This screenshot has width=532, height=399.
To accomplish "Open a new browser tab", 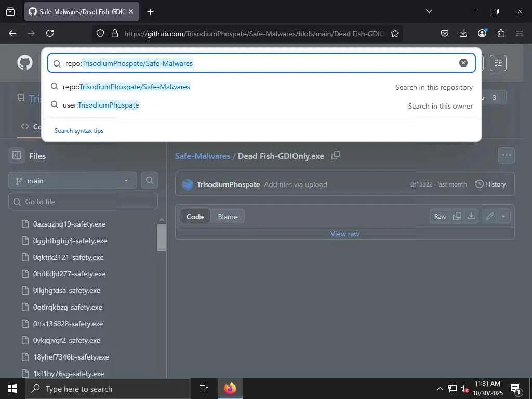I will pos(150,12).
